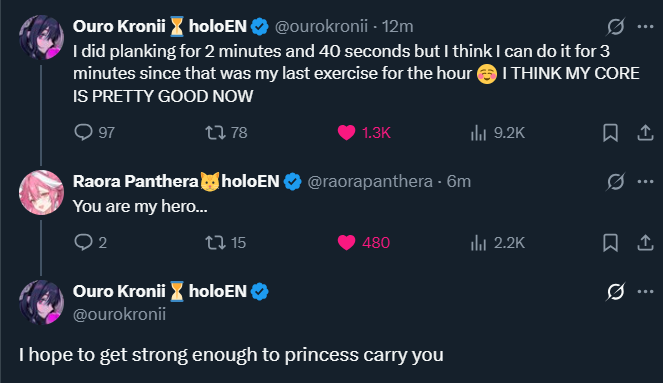The width and height of the screenshot is (663, 383).
Task: Bookmark Raora Panthera's reply tweet
Action: 610,243
